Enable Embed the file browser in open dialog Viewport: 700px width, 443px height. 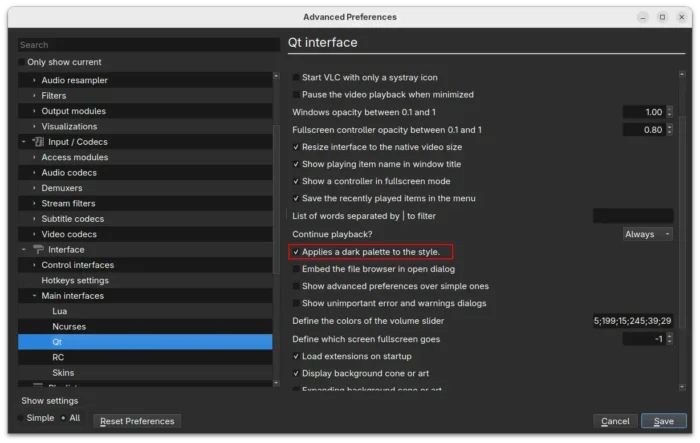pos(296,269)
